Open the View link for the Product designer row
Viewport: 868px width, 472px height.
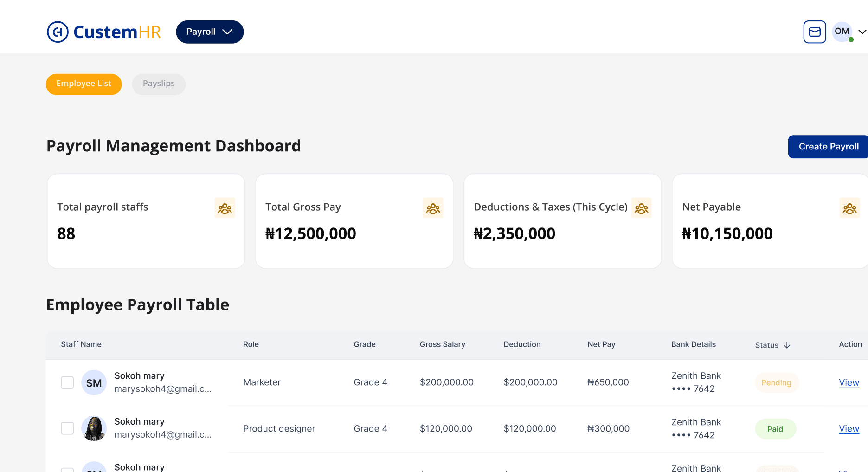point(849,429)
